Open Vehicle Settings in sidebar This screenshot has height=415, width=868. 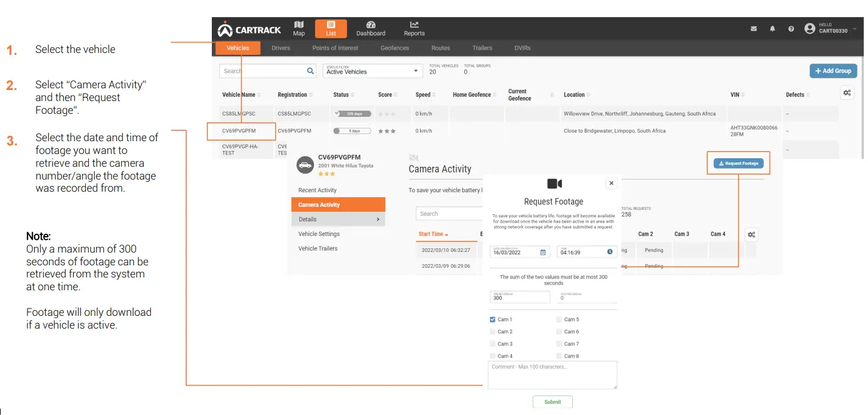point(319,234)
